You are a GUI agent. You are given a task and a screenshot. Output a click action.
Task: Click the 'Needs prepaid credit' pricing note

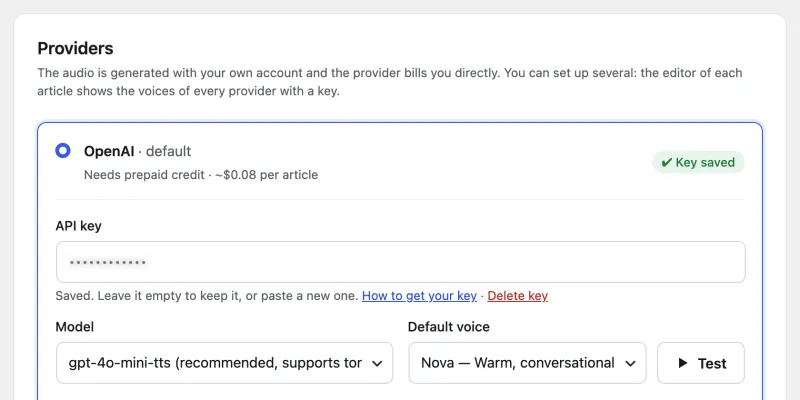(201, 175)
